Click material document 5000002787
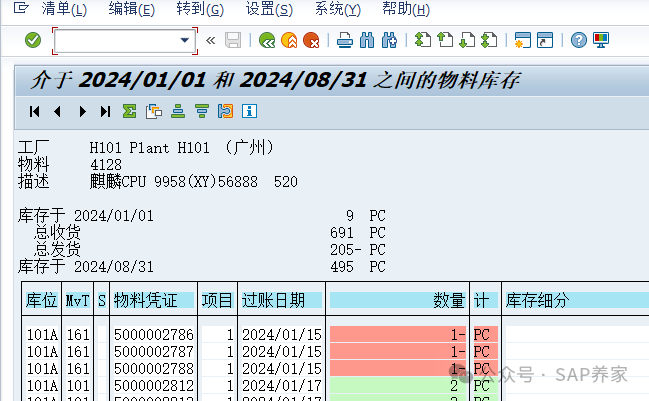This screenshot has width=649, height=401. point(154,352)
